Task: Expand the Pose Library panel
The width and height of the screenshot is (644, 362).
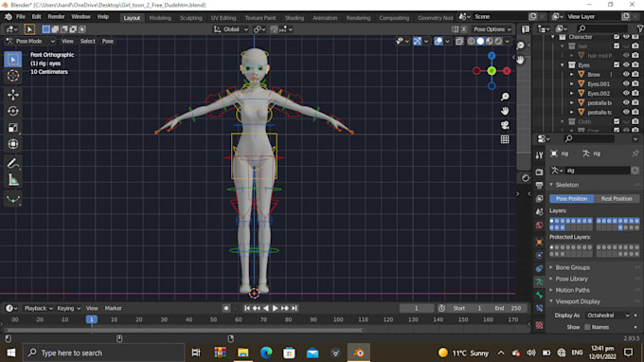Action: [571, 279]
